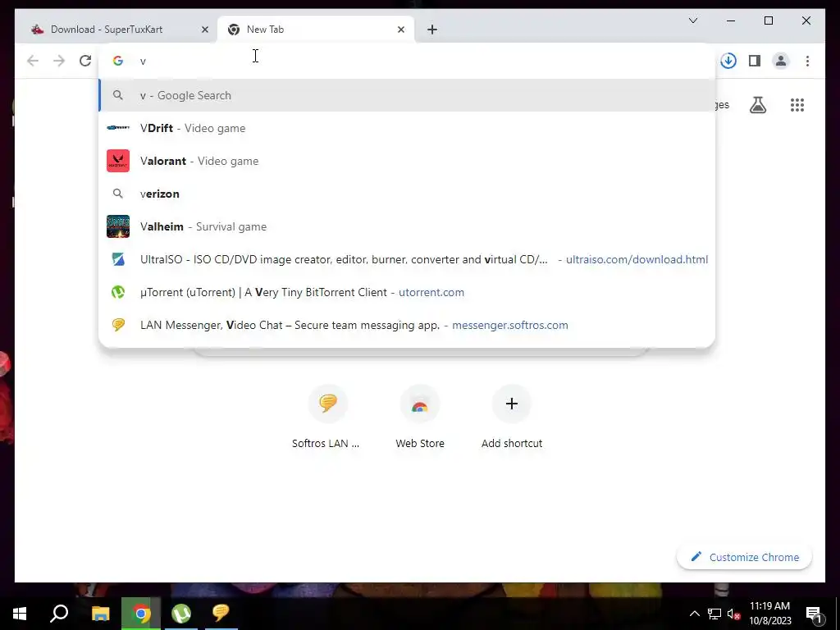Click the LAN Messenger favicon in suggestions
The height and width of the screenshot is (630, 840).
118,325
